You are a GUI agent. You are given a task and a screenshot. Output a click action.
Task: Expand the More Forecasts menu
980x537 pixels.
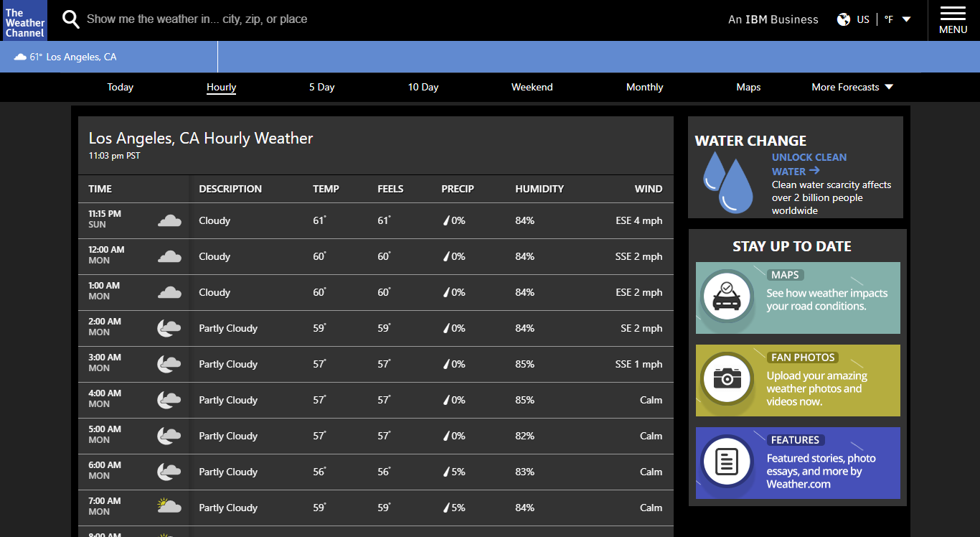pos(852,87)
